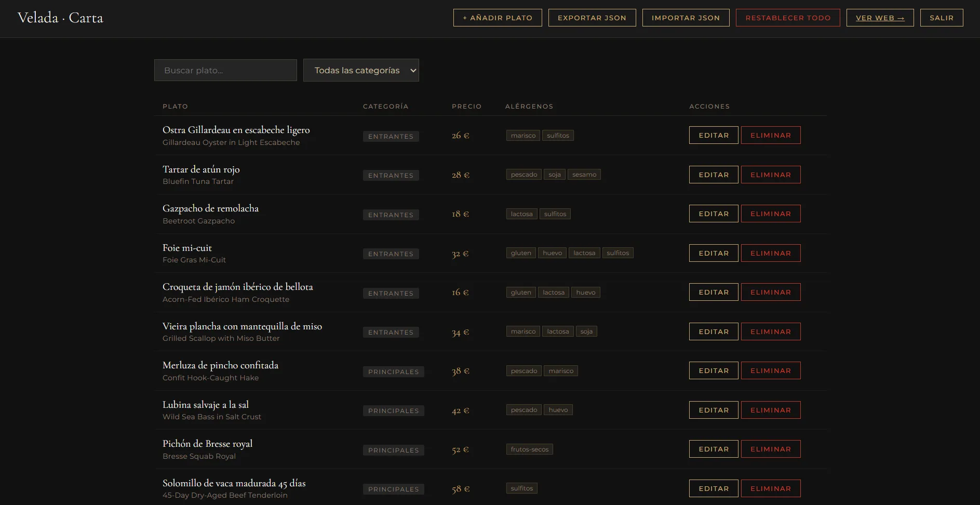This screenshot has height=505, width=980.
Task: Click 'Grilled Scallop with Miso Butter' subtitle
Action: pyautogui.click(x=221, y=338)
